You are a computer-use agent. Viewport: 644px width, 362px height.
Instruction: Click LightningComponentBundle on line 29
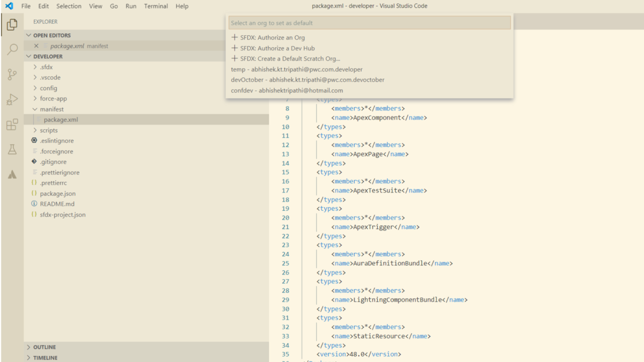(397, 300)
